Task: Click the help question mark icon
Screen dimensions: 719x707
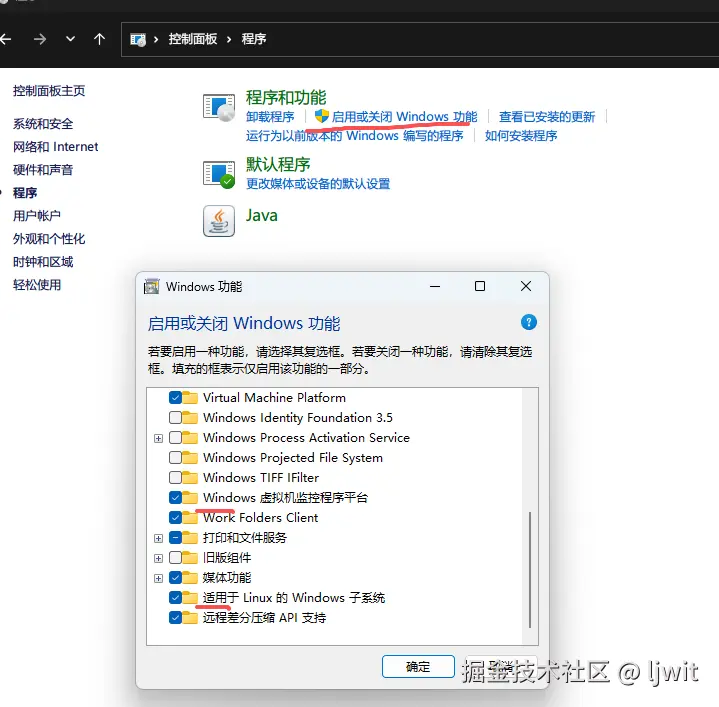Action: [x=529, y=322]
